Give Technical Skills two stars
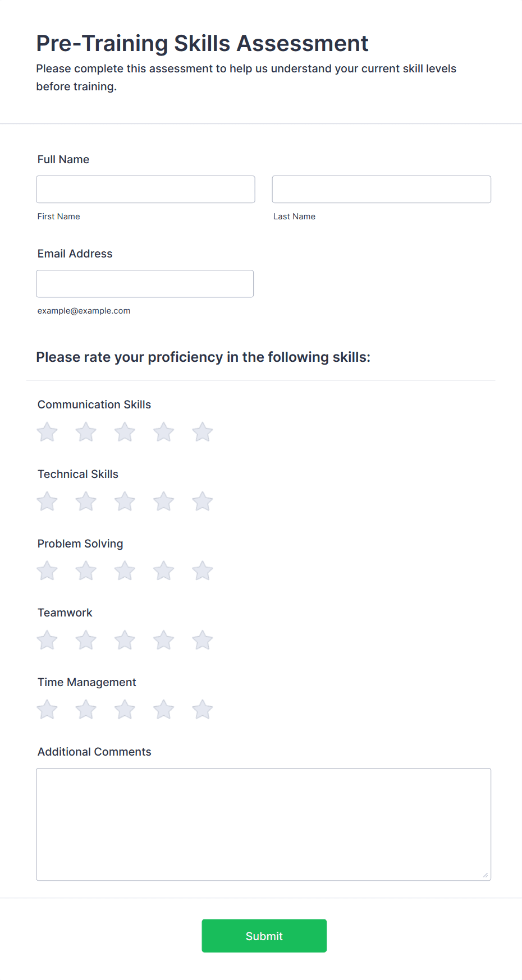The width and height of the screenshot is (522, 980). [x=85, y=501]
